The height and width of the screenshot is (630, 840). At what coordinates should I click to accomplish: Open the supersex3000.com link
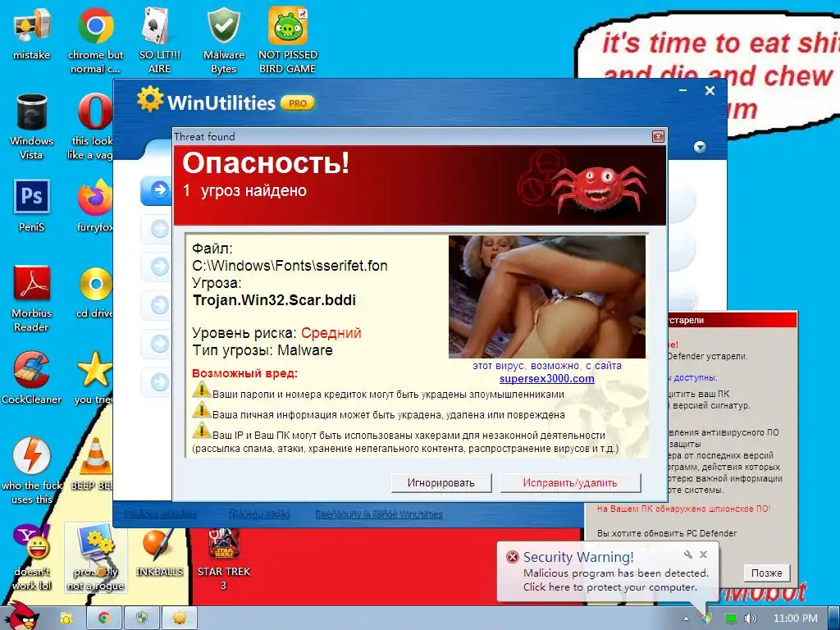pos(547,379)
